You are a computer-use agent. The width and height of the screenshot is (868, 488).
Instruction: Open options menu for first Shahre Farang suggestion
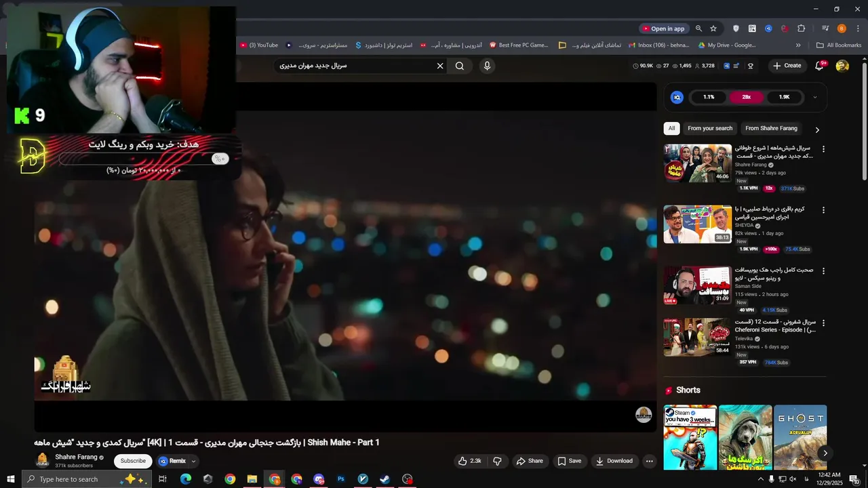[824, 149]
